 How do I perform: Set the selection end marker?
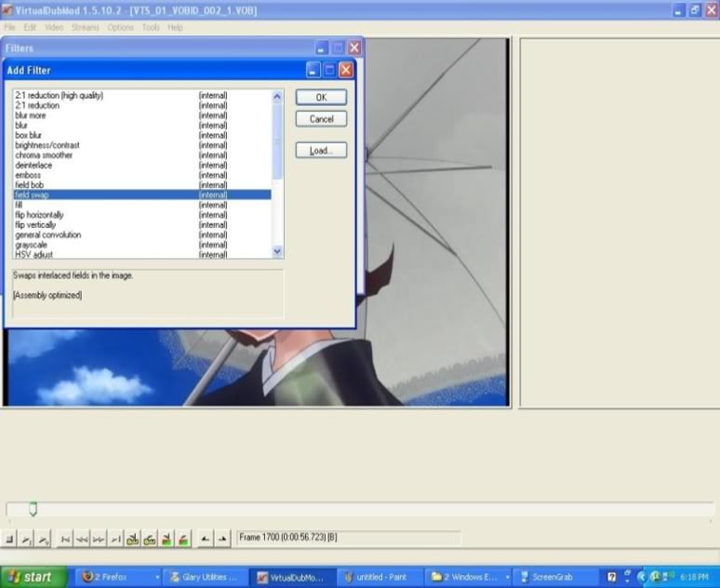222,539
